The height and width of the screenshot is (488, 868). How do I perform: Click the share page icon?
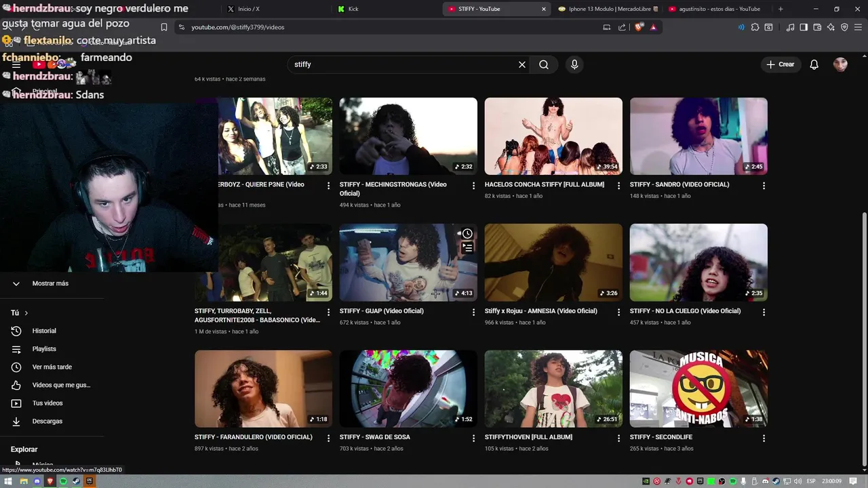622,27
